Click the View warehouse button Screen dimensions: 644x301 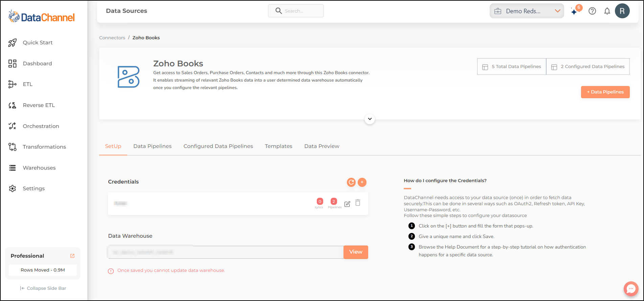click(356, 252)
